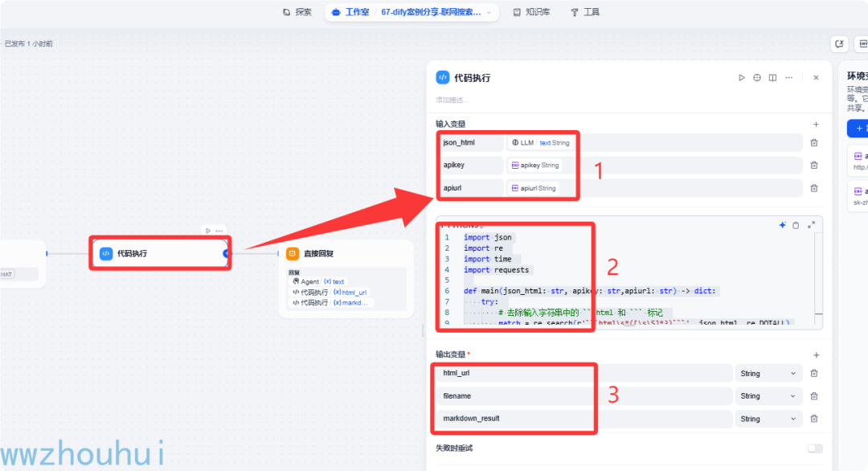Screen dimensions: 868x471
Task: Close the 代码执行 panel
Action: coord(816,78)
